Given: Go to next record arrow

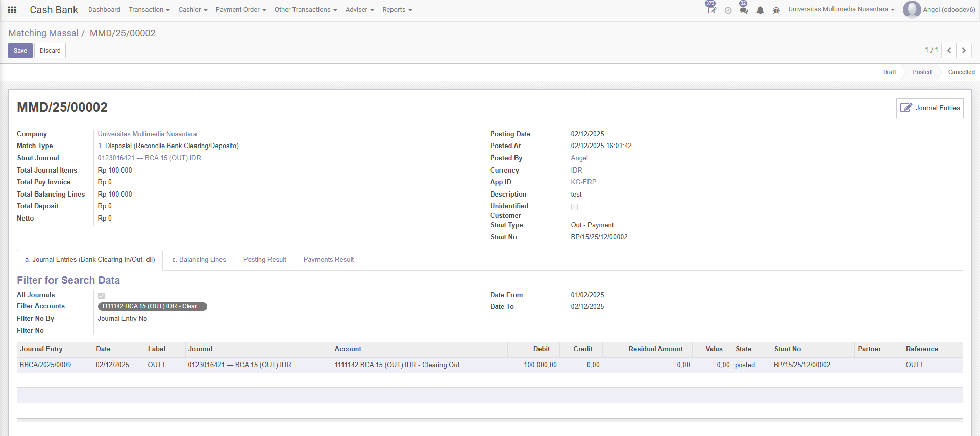Looking at the screenshot, I should tap(964, 50).
